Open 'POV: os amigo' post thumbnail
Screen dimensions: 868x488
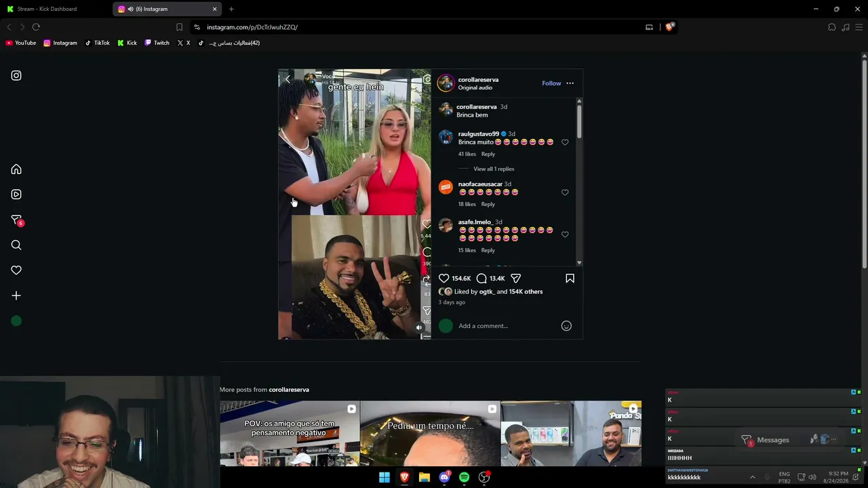click(290, 434)
